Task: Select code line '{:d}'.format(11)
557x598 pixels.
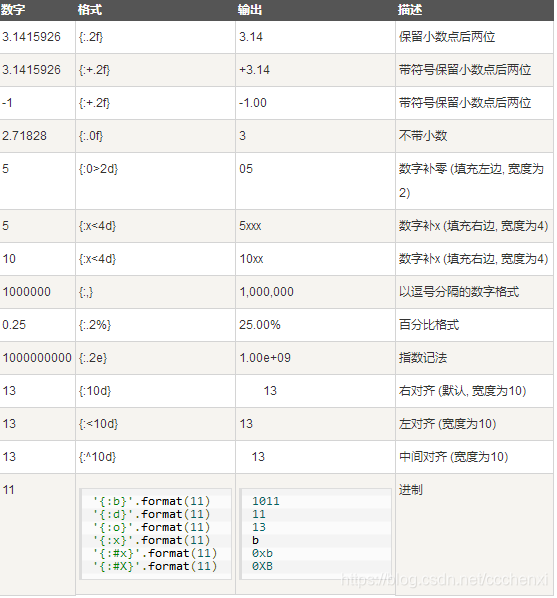Action: [x=152, y=514]
